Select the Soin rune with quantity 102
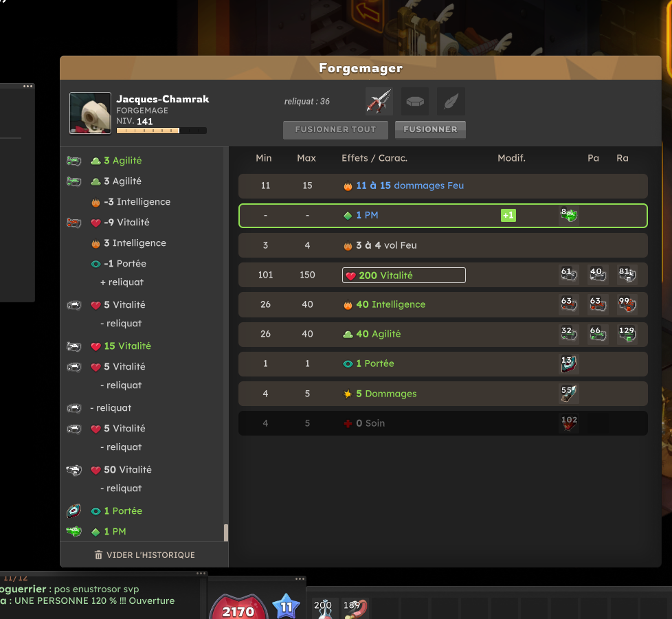The height and width of the screenshot is (619, 672). click(x=569, y=423)
